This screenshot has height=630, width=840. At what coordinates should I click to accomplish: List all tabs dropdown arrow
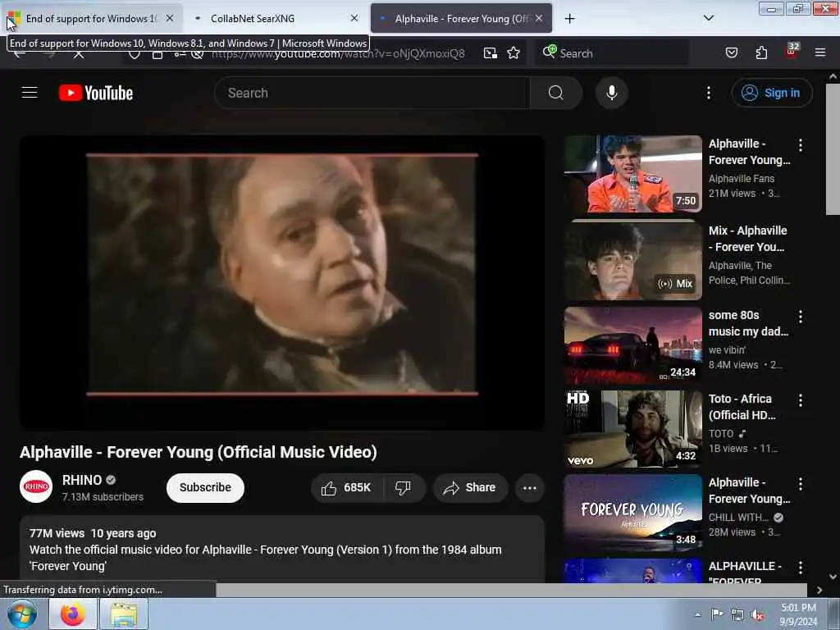click(708, 18)
